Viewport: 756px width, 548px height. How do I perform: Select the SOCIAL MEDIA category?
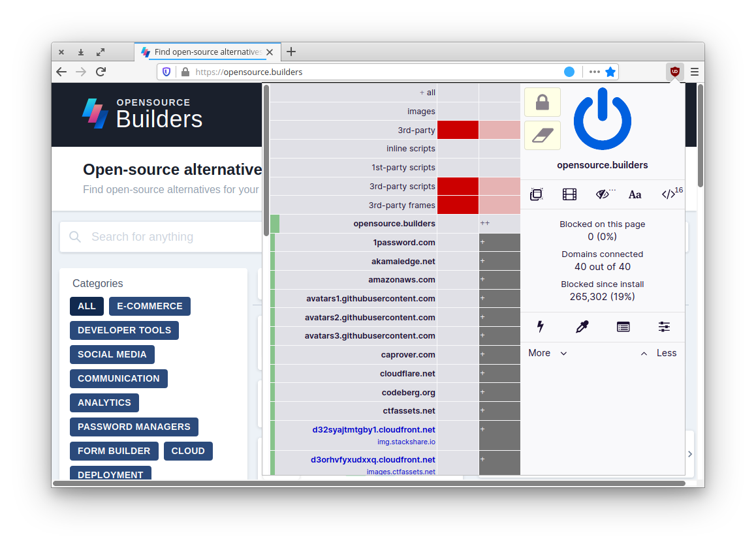[x=112, y=354]
